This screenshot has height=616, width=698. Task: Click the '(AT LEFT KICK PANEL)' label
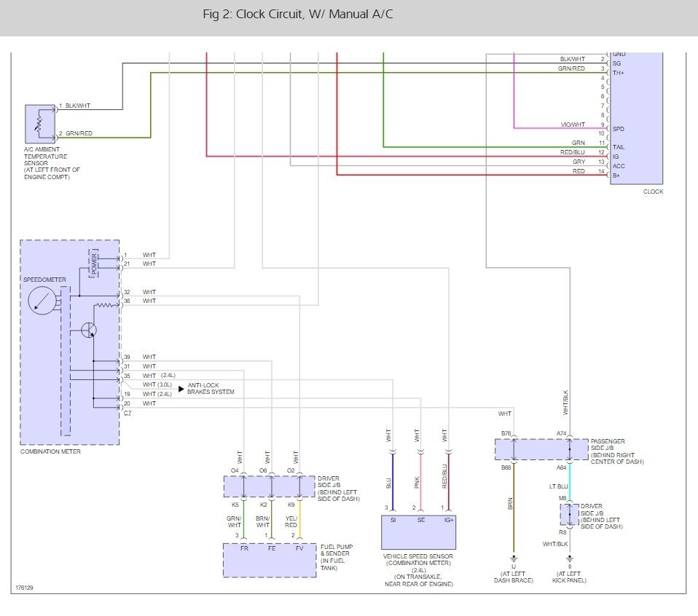[x=569, y=577]
